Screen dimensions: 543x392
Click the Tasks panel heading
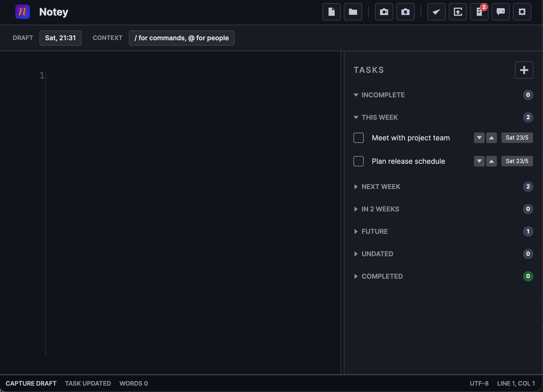pyautogui.click(x=369, y=70)
